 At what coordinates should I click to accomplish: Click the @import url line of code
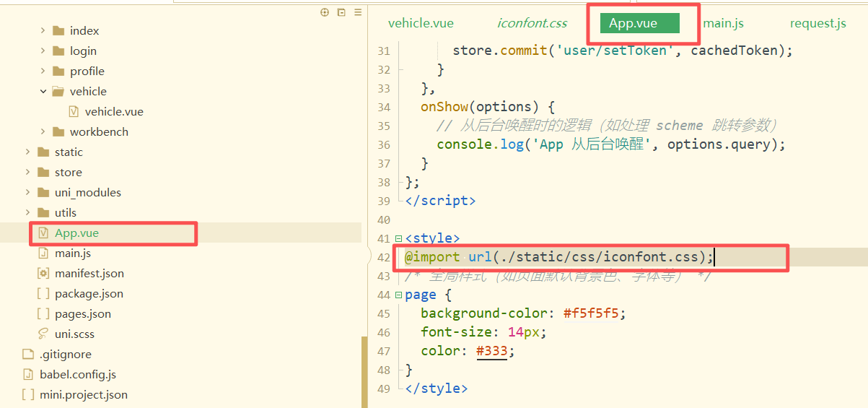[x=559, y=257]
